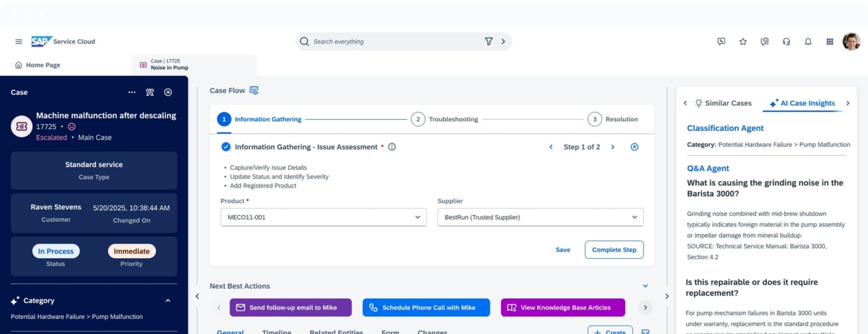Click the Complete Step button

click(614, 250)
